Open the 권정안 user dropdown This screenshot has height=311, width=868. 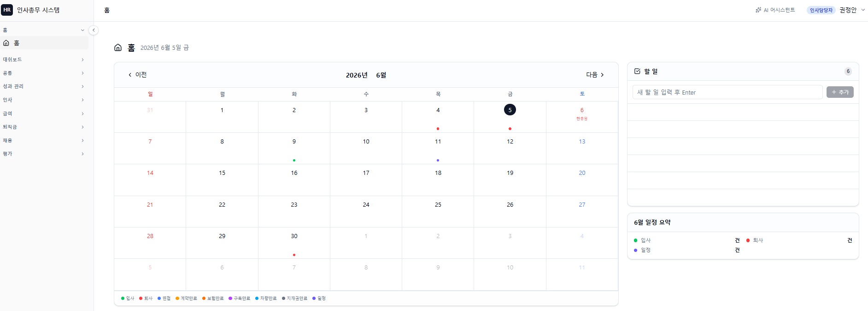click(x=852, y=10)
